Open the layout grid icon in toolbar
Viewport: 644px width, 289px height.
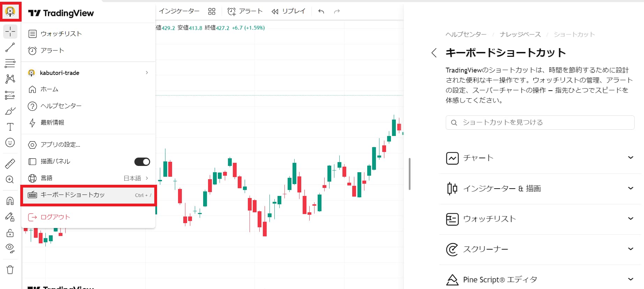point(212,12)
